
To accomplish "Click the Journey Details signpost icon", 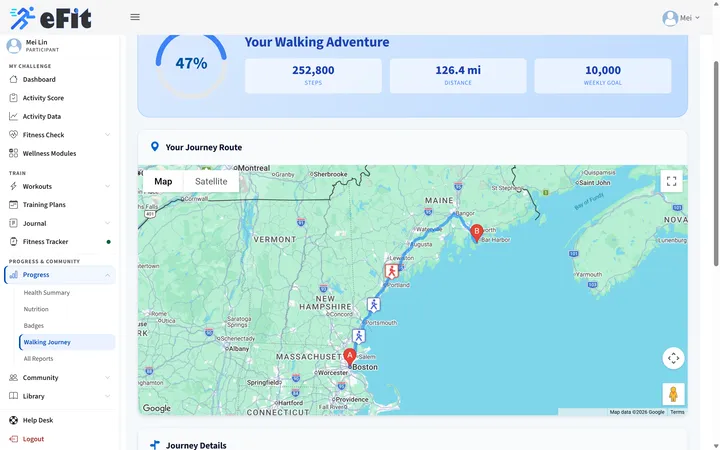I will (x=155, y=445).
